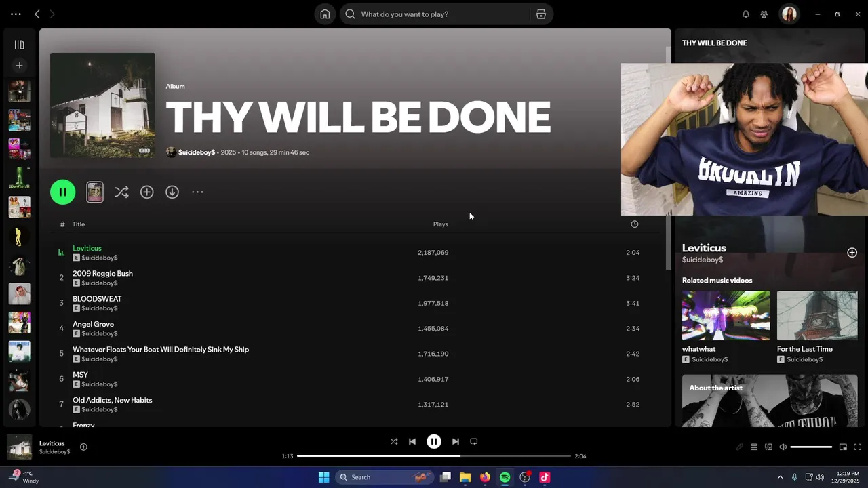Image resolution: width=868 pixels, height=488 pixels.
Task: Open Leviticus title in Now Playing panel
Action: [x=704, y=248]
